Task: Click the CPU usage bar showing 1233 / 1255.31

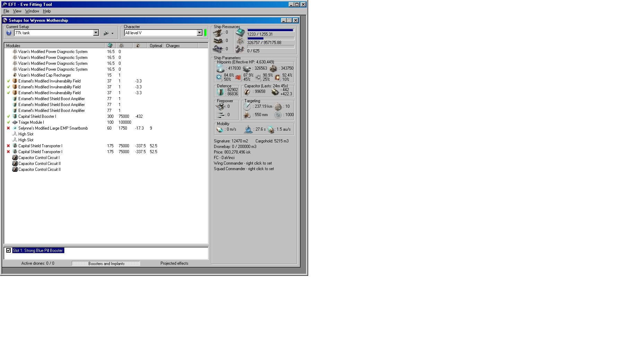Action: click(x=271, y=30)
